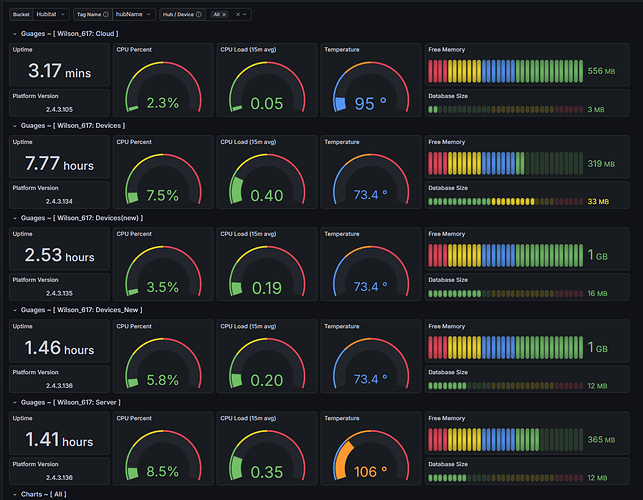Open the Server CPU Percent panel title
Image resolution: width=643 pixels, height=500 pixels.
[x=134, y=418]
